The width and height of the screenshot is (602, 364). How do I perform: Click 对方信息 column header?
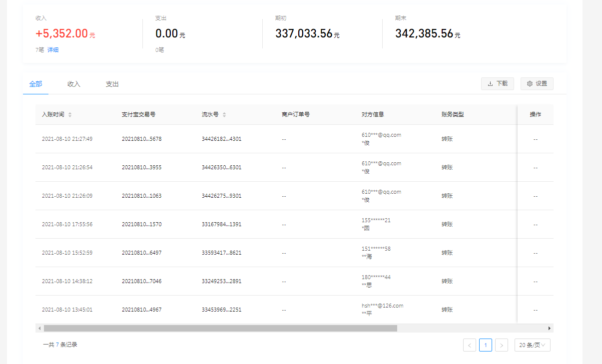[373, 114]
